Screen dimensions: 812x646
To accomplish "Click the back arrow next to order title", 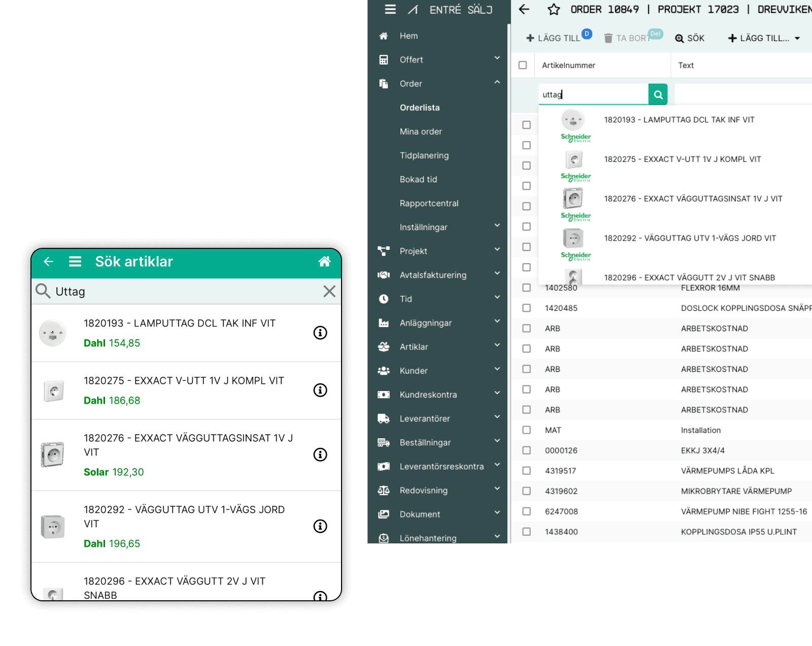I will (x=524, y=9).
